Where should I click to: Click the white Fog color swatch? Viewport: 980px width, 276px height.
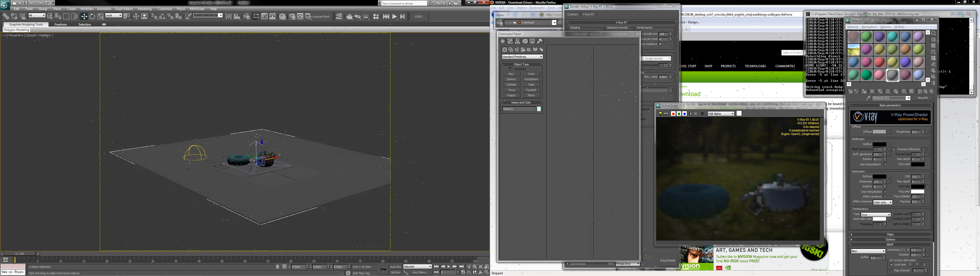[x=918, y=192]
